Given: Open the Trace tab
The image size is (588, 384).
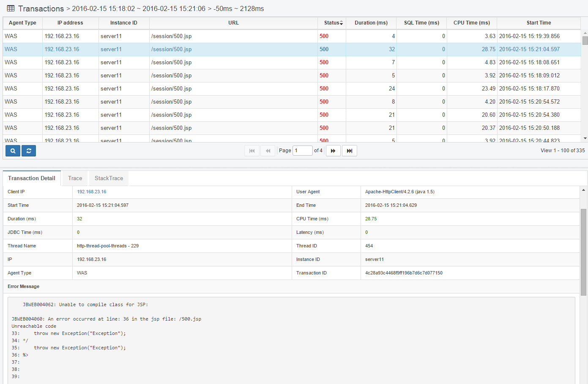Looking at the screenshot, I should (x=75, y=178).
